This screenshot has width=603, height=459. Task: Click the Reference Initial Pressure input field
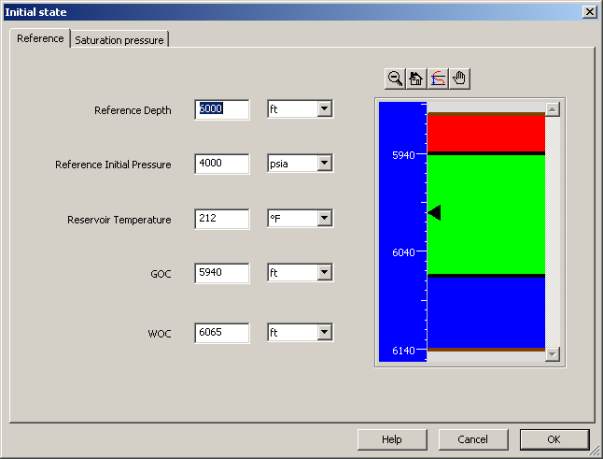221,163
